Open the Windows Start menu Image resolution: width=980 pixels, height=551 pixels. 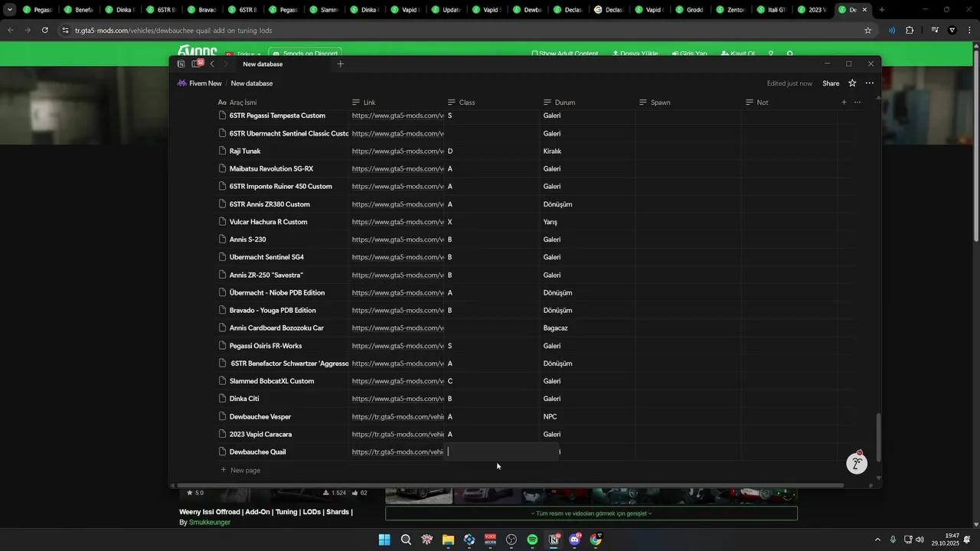point(384,540)
